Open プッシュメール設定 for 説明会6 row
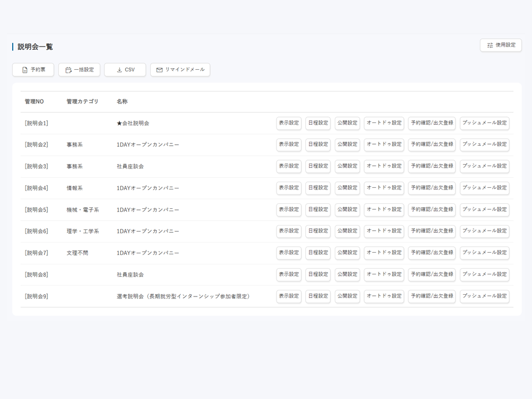532x399 pixels. 484,231
